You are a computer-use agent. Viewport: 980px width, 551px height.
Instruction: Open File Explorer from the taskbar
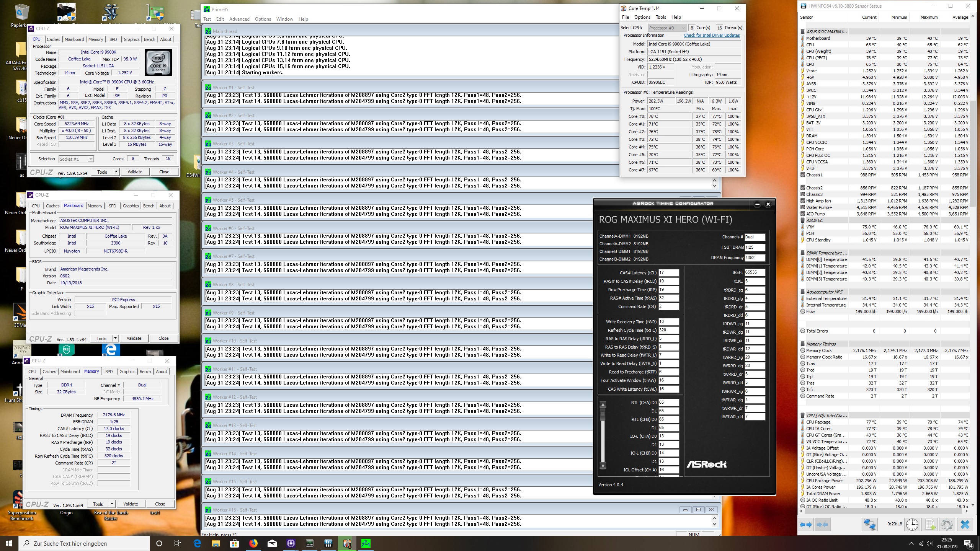tap(216, 543)
